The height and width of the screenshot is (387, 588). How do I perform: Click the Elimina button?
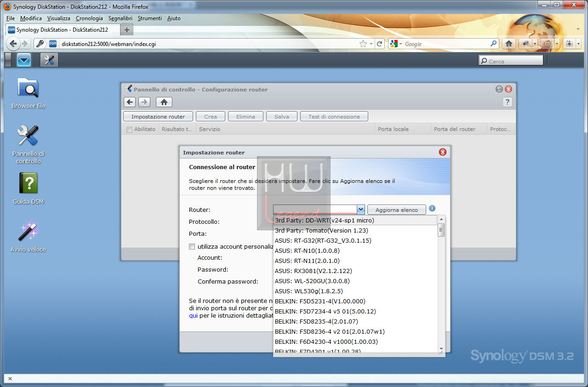pos(245,117)
